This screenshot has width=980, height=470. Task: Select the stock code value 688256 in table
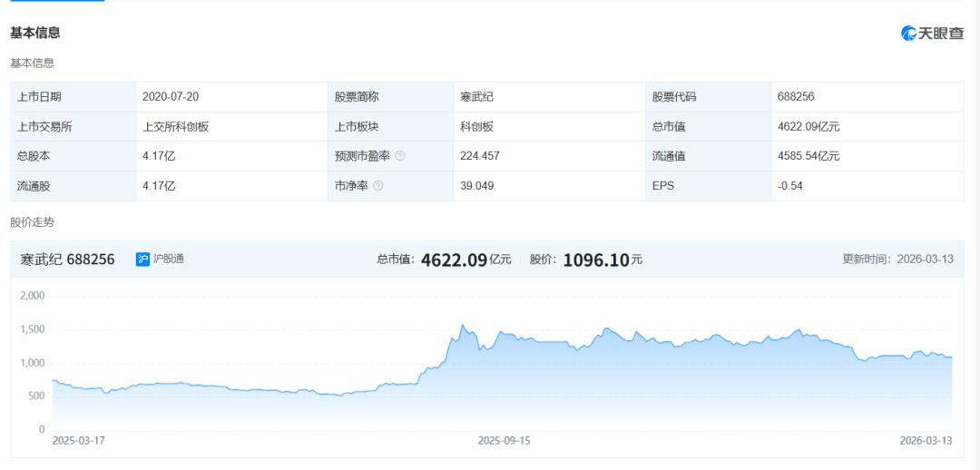click(796, 97)
